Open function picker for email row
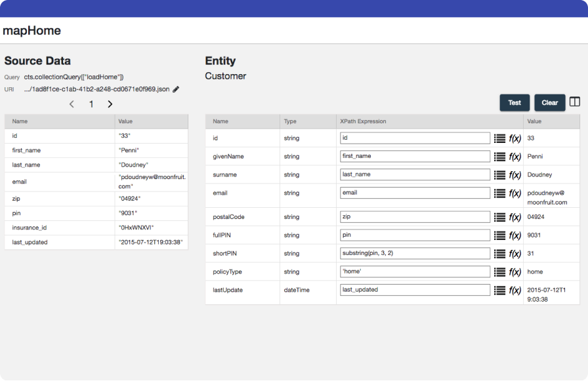The height and width of the screenshot is (381, 588). (514, 193)
